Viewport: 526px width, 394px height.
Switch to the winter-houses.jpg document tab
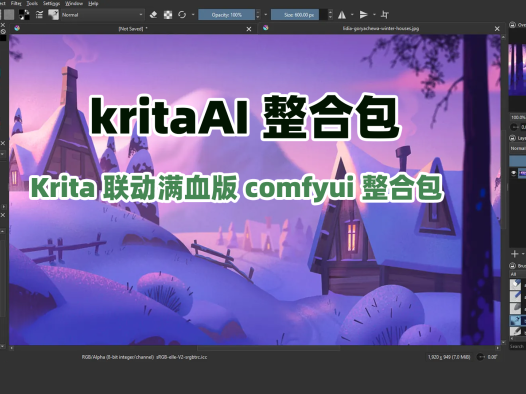(380, 29)
